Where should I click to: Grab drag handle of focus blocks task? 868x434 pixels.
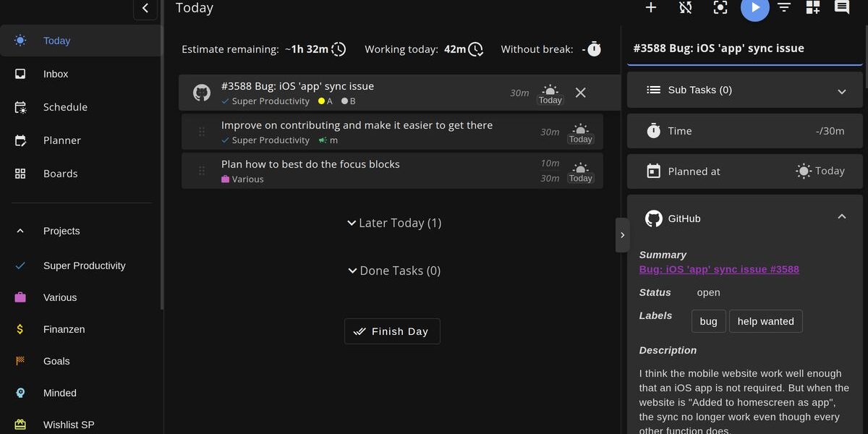click(202, 171)
